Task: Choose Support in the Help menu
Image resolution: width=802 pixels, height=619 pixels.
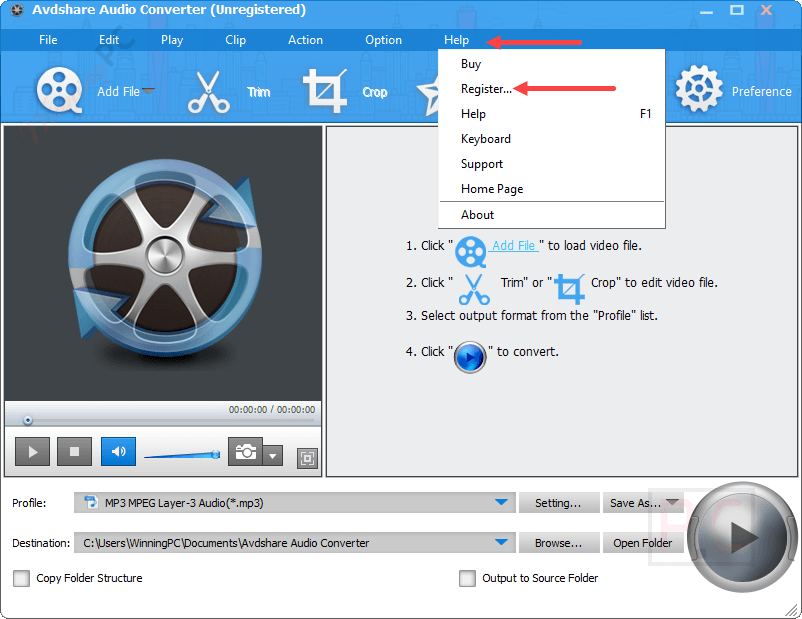Action: coord(552,164)
